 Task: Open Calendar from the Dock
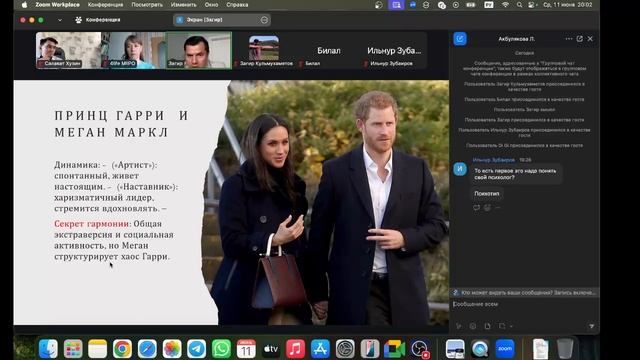[246, 349]
